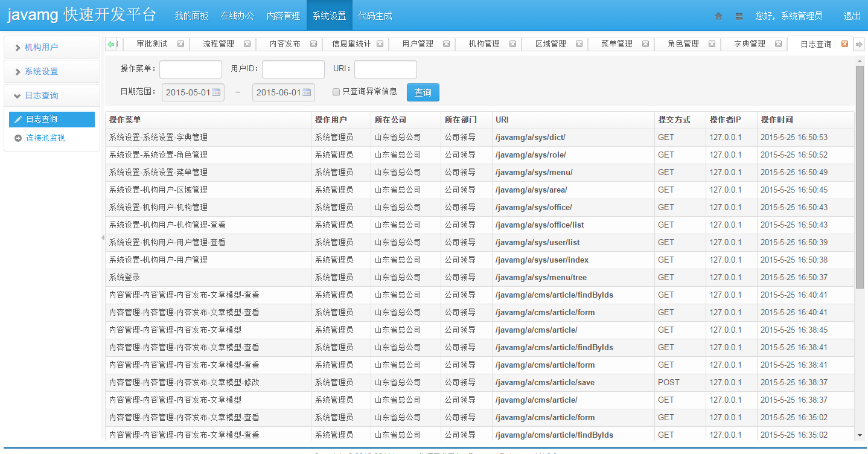Image resolution: width=868 pixels, height=454 pixels.
Task: Close the 字典管理 tab
Action: 778,43
